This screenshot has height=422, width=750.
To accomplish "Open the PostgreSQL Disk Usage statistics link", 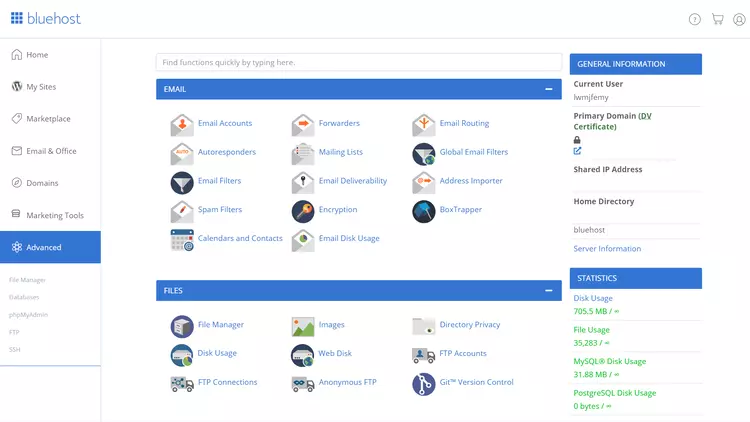I will (x=615, y=393).
